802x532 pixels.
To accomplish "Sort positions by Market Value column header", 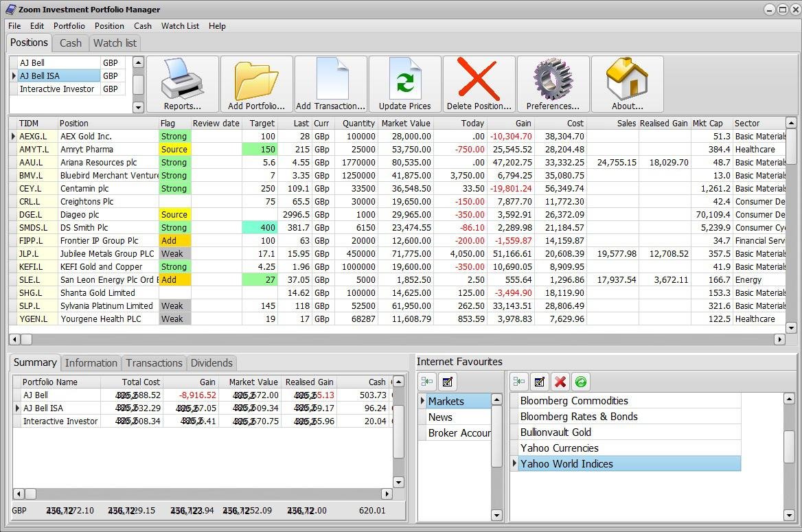I will point(406,124).
